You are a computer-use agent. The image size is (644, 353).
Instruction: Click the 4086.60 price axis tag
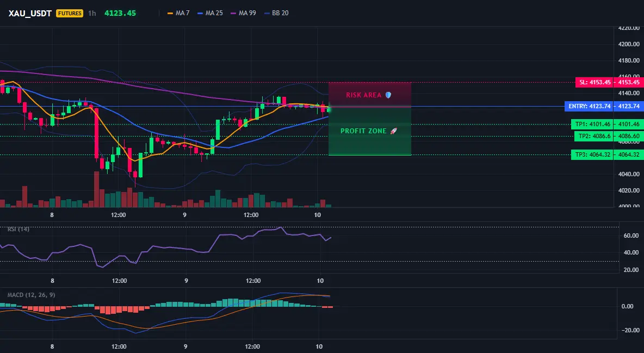pos(629,136)
